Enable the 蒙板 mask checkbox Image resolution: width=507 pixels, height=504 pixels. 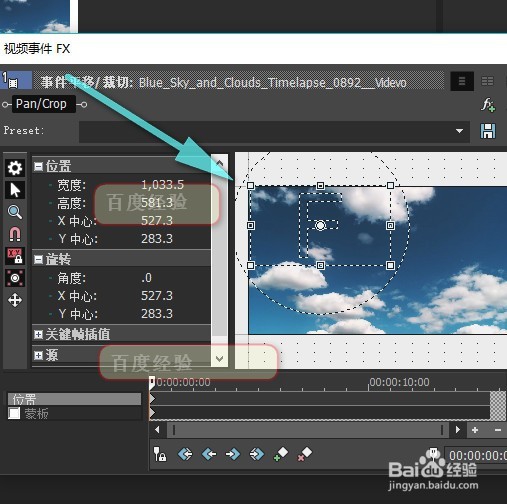pyautogui.click(x=14, y=413)
